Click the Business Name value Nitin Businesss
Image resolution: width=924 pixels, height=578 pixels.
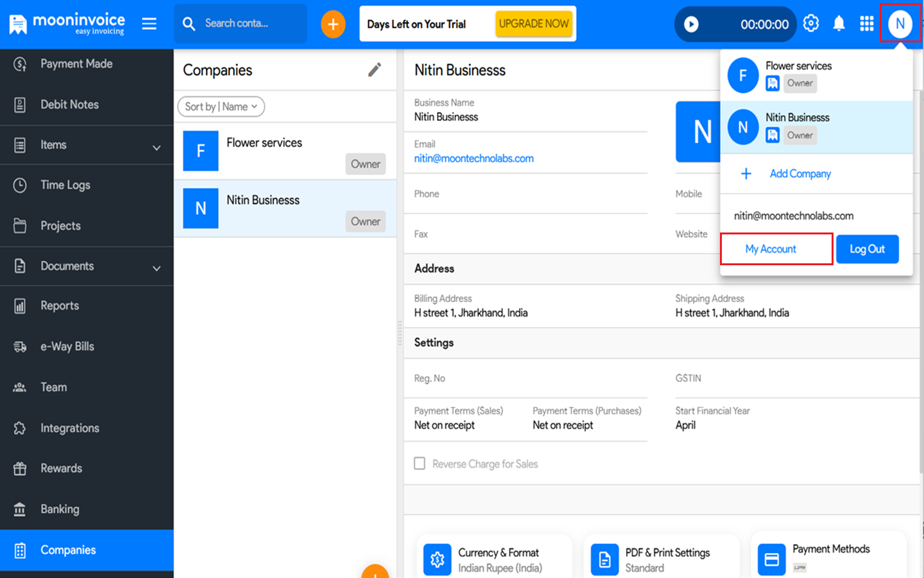point(446,117)
